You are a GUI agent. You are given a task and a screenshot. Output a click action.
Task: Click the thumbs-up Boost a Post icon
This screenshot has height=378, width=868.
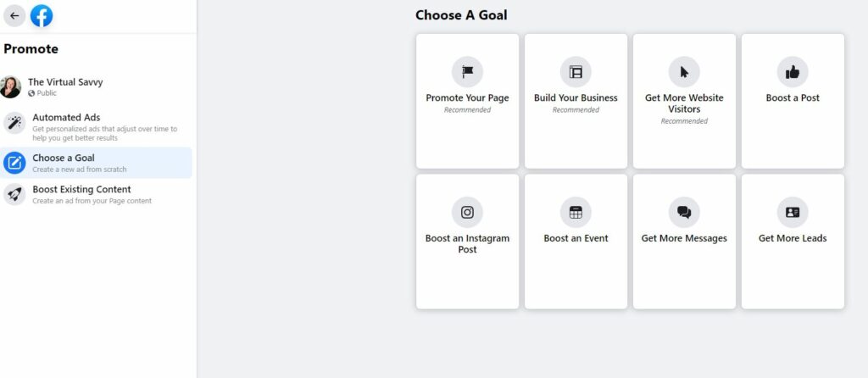(x=793, y=72)
